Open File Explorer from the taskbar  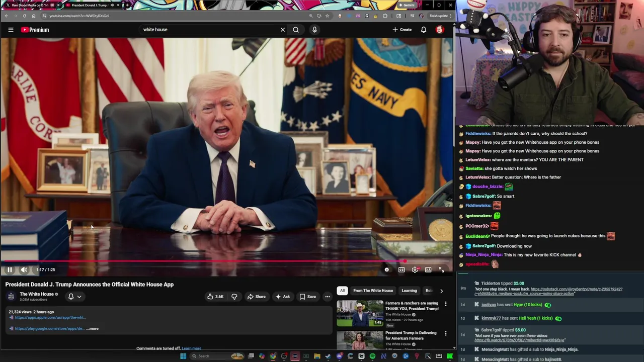click(x=317, y=356)
